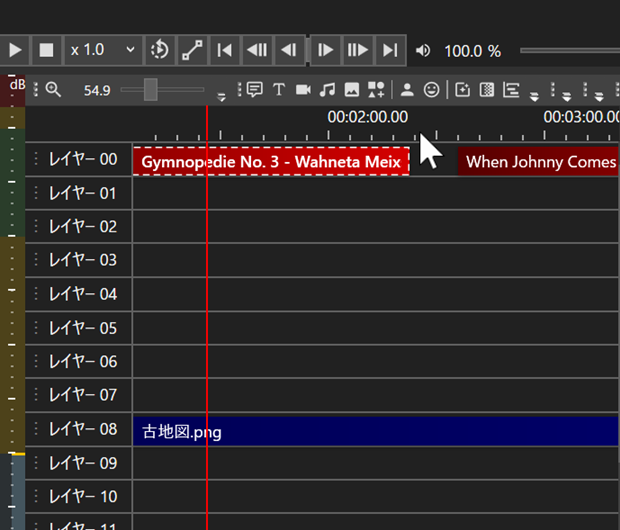Add a text item with T icon
Image resolution: width=620 pixels, height=530 pixels.
[279, 90]
